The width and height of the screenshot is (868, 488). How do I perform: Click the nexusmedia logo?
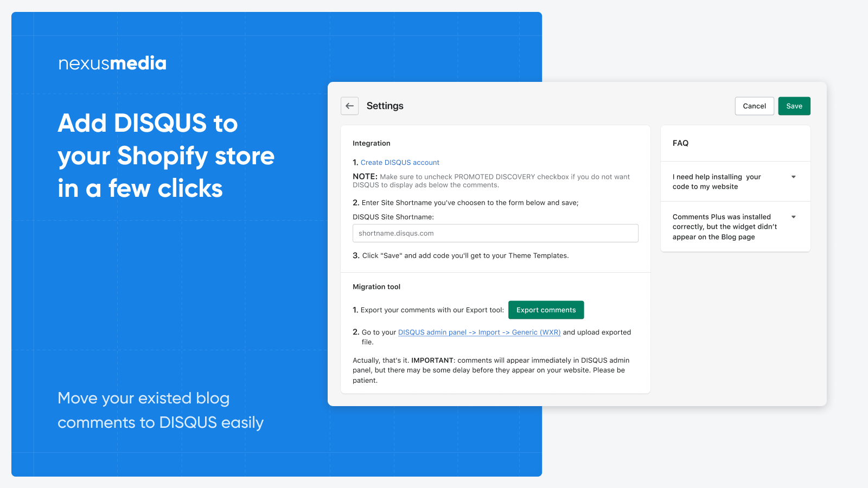[112, 63]
